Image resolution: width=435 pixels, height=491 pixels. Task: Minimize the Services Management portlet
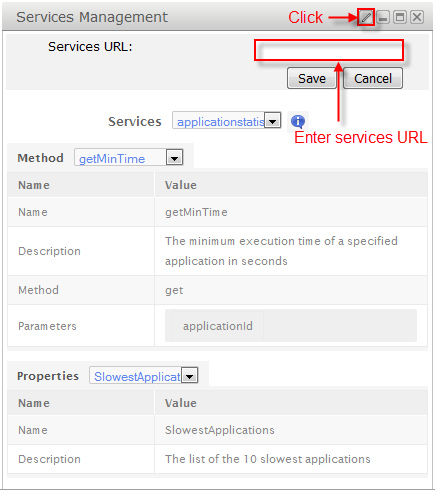pos(383,17)
